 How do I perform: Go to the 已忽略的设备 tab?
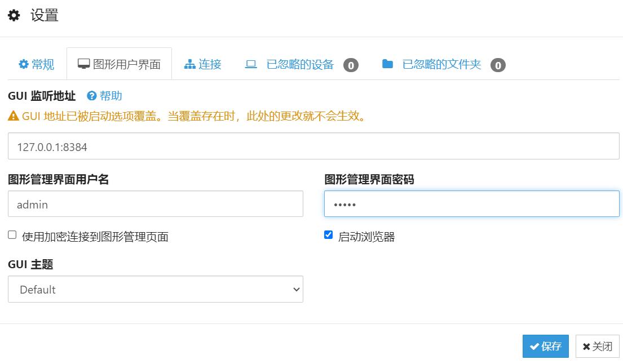coord(302,64)
